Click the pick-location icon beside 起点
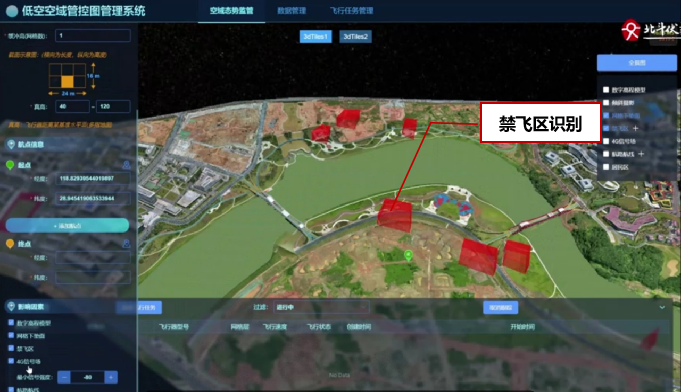681x392 pixels. click(x=126, y=165)
